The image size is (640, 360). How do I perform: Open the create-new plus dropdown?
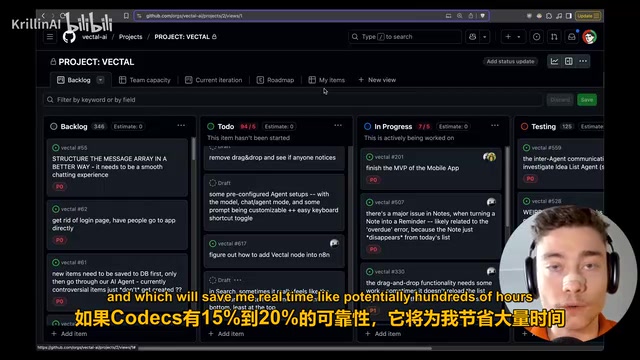click(513, 37)
